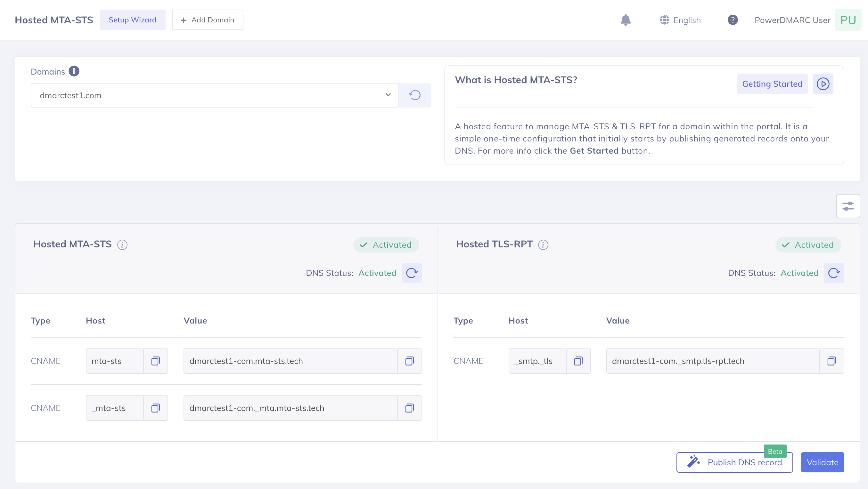Copy dmarctest1-com.mta-sts.tech record value
This screenshot has height=489, width=868.
tap(409, 361)
